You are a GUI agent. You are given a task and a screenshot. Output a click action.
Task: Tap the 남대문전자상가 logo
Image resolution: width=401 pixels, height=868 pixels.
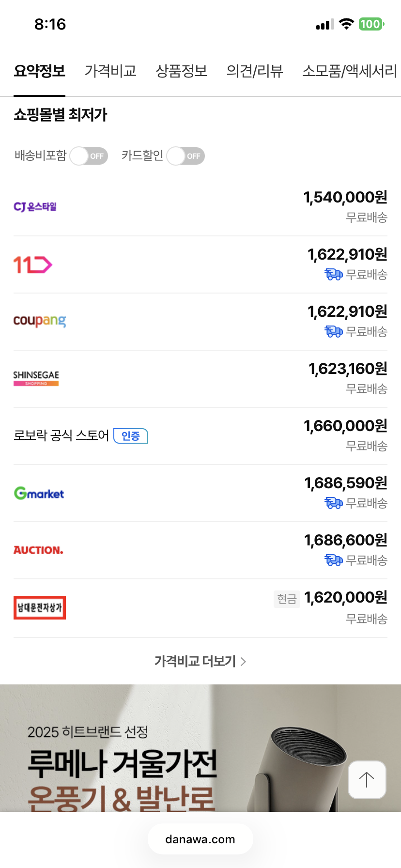(40, 608)
